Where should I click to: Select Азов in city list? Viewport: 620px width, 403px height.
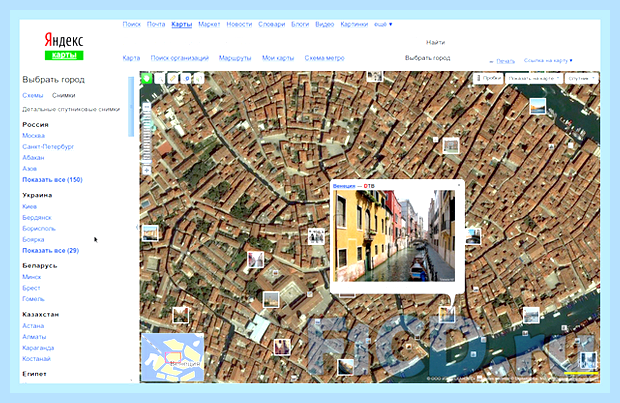click(x=30, y=168)
